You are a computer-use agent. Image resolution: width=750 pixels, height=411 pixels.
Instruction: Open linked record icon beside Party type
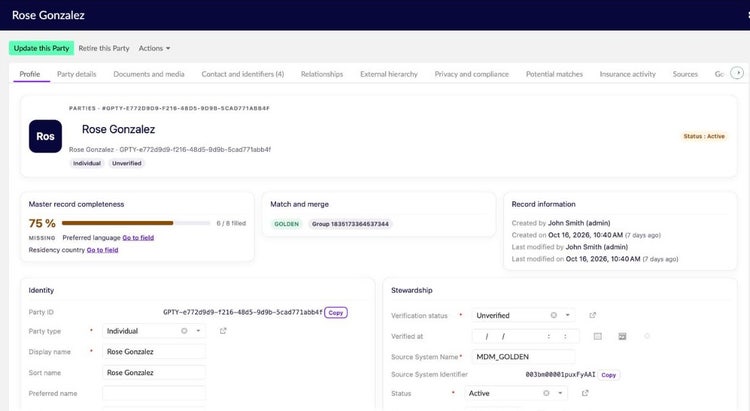223,331
